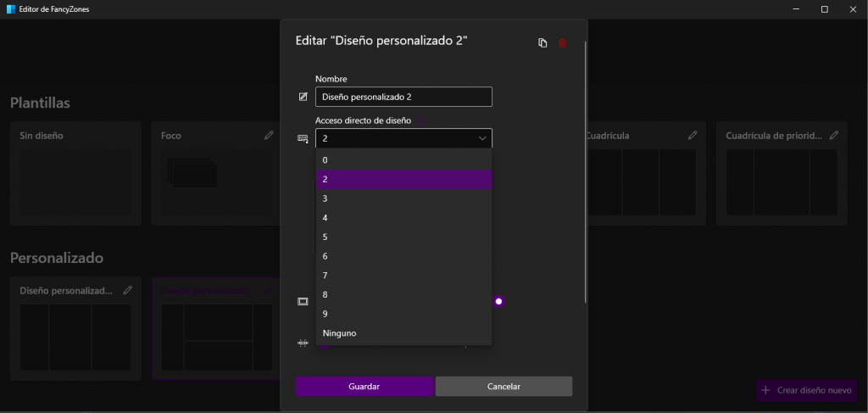Edit the Foco template via pencil icon
Screen dimensions: 868x413
(269, 135)
